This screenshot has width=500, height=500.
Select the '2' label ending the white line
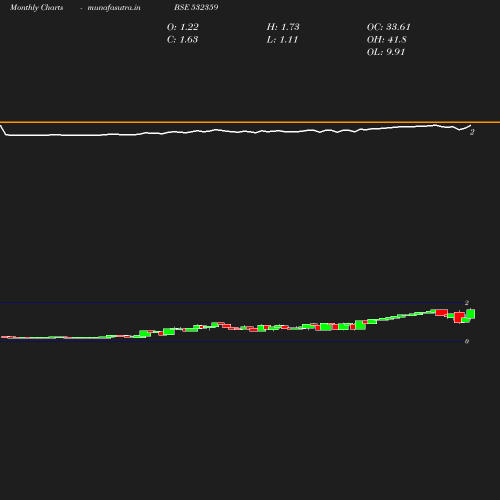pos(472,132)
